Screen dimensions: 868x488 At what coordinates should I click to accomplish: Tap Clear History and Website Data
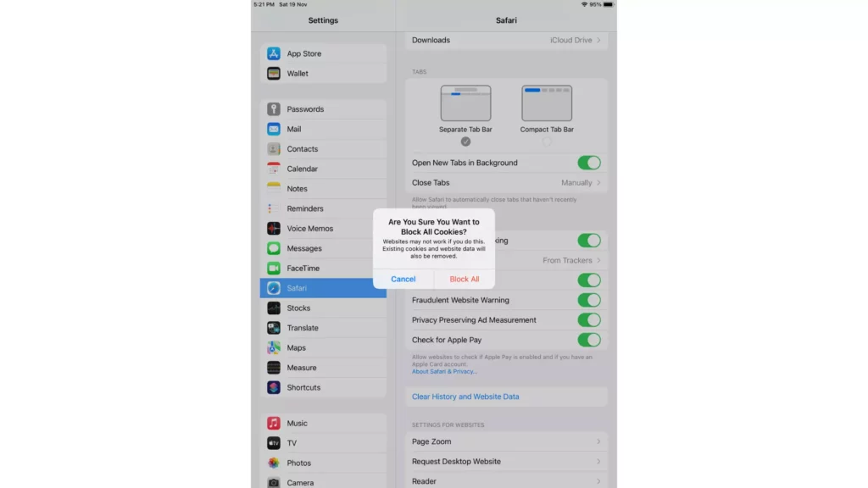[x=465, y=396]
